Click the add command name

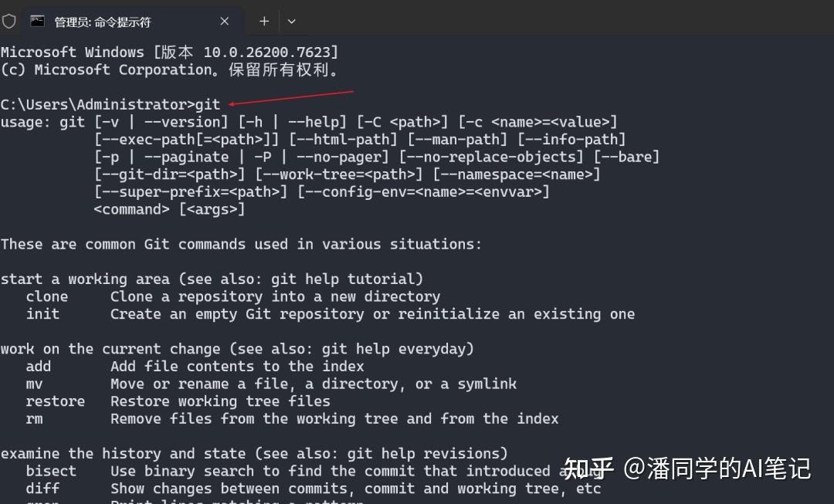click(39, 367)
